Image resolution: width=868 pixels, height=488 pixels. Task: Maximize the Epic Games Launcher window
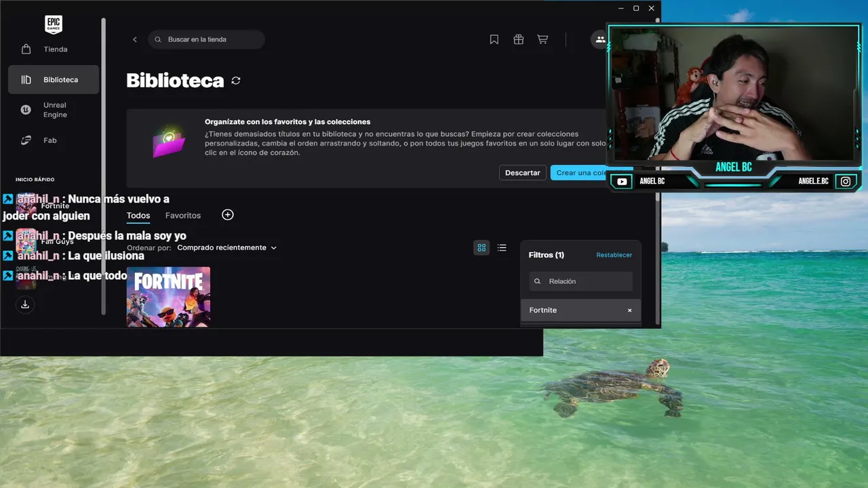[x=636, y=8]
